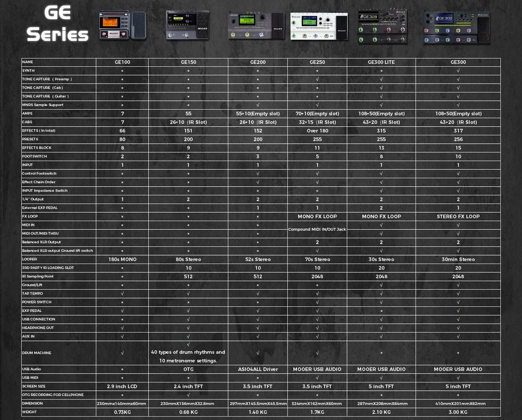Click the "30min Stereo" looper cell

pyautogui.click(x=458, y=259)
